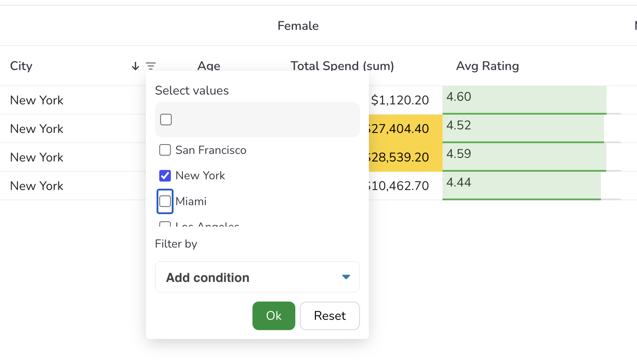Click the sort arrow in City header
This screenshot has height=364, width=637.
pos(136,66)
